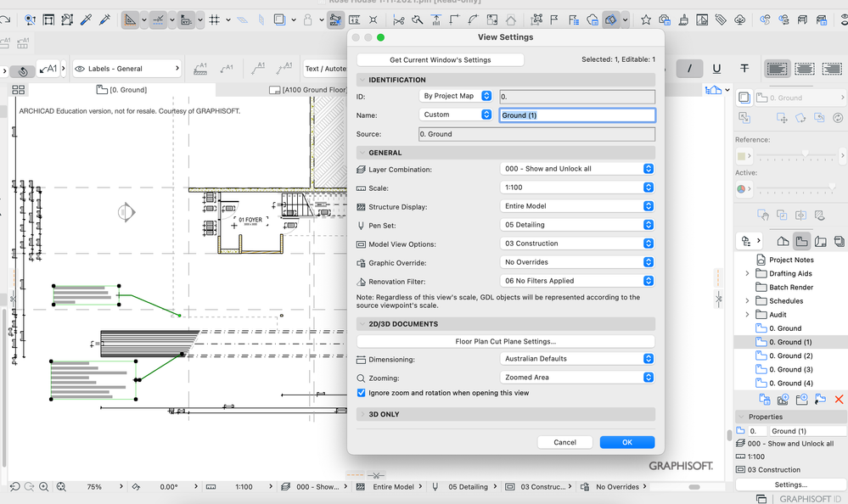Open the Layer Combination dropdown
This screenshot has width=848, height=504.
577,169
